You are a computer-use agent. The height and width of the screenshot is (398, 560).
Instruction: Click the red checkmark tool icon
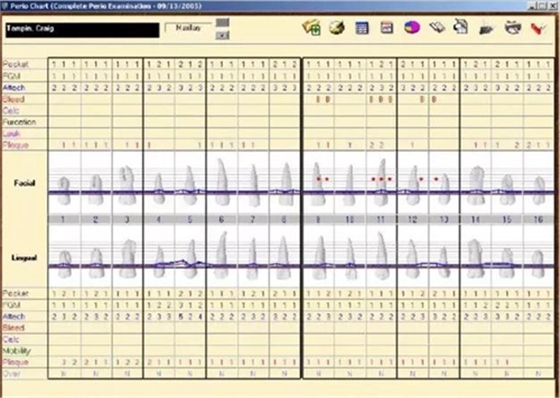click(x=539, y=28)
